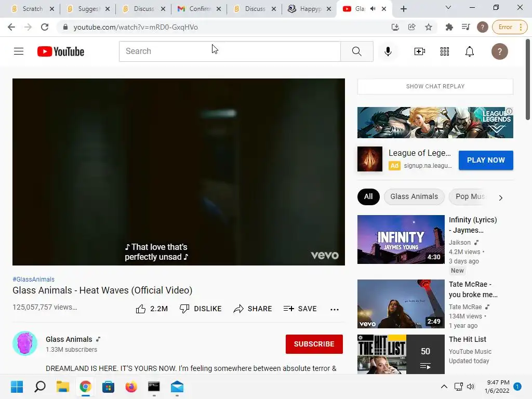Click the PLAY NOW ad button
Viewport: 532px width, 399px height.
point(486,160)
